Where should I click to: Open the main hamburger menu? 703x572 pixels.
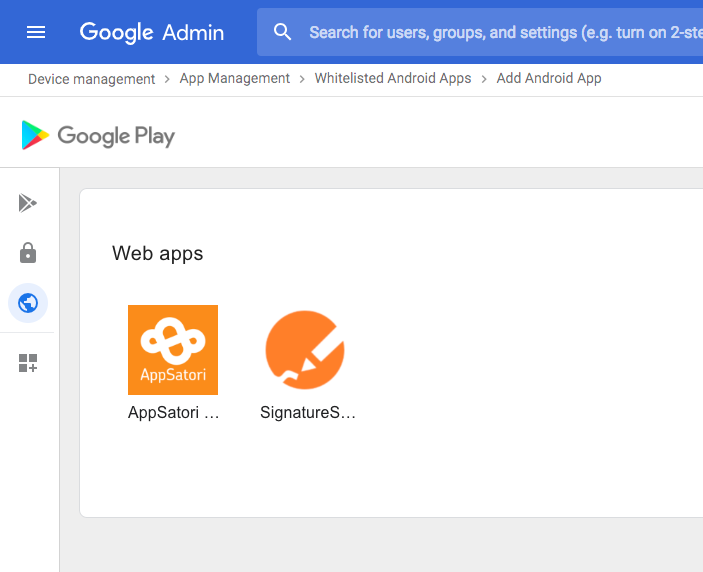pyautogui.click(x=36, y=32)
